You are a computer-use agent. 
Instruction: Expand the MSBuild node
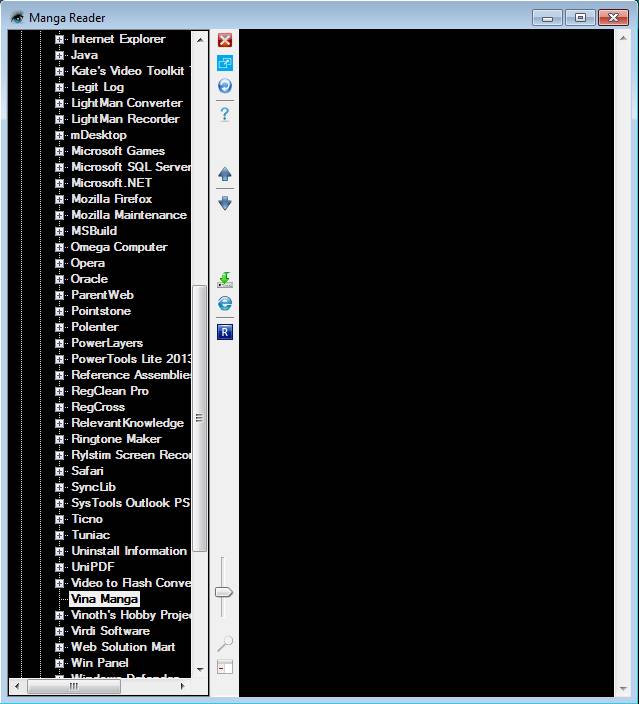[x=59, y=231]
